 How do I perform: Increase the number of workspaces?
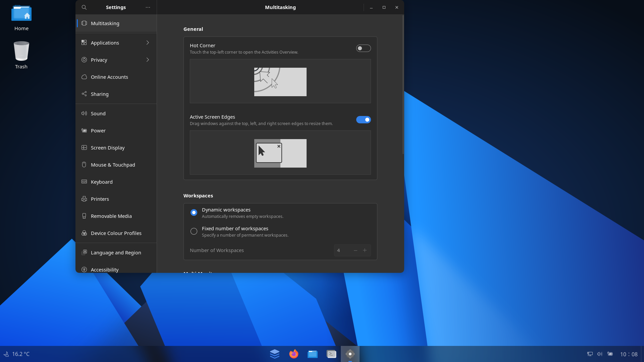tap(365, 251)
